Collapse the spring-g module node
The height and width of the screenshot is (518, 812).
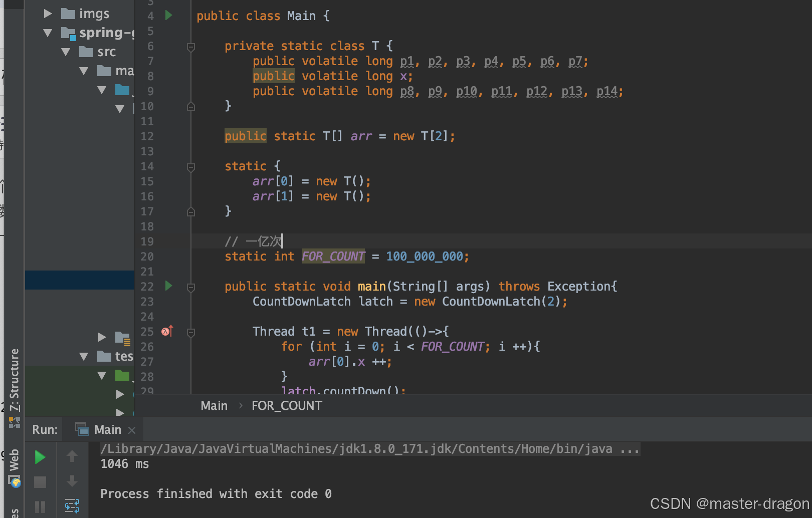[48, 33]
